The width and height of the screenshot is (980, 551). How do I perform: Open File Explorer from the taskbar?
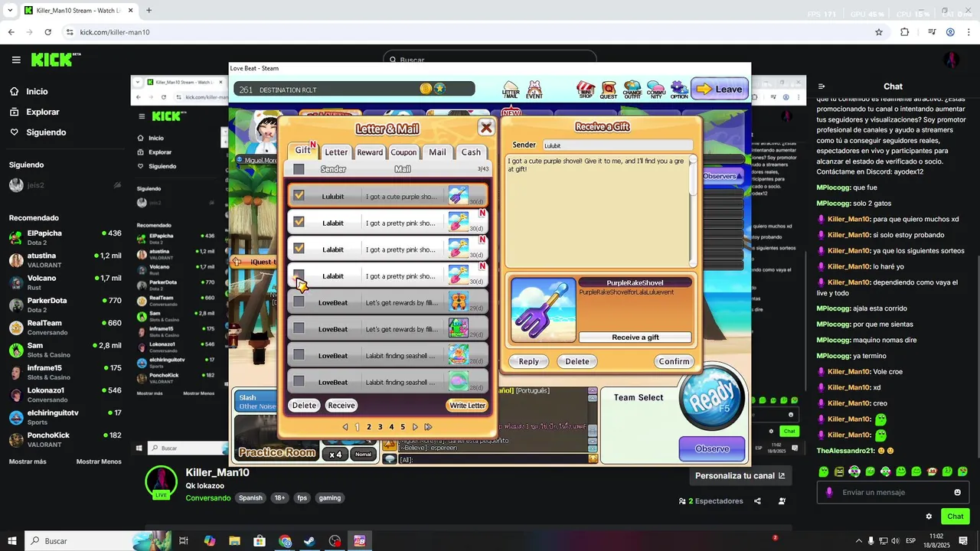tap(234, 541)
